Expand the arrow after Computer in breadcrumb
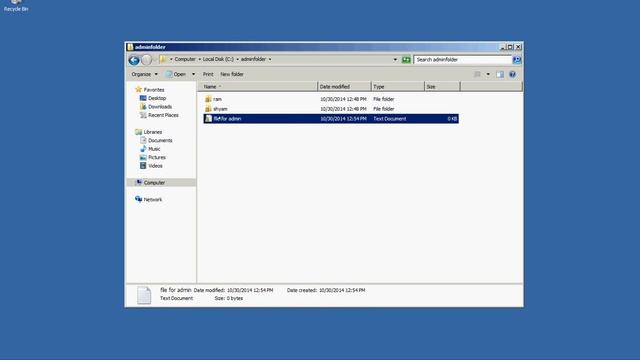 [x=199, y=59]
